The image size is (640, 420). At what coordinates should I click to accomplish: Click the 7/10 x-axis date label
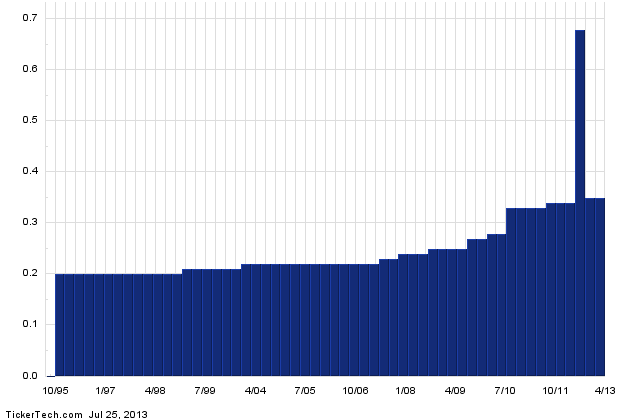[x=505, y=391]
